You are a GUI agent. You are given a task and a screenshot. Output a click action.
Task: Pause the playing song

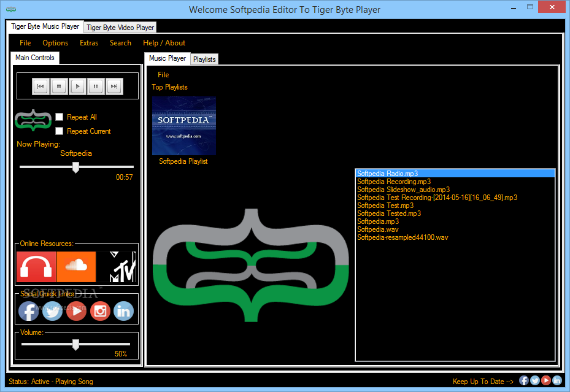(x=96, y=86)
